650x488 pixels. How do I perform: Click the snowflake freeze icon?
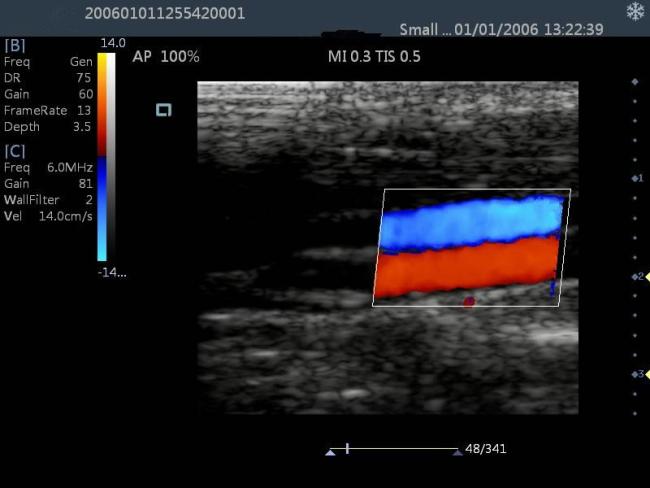pyautogui.click(x=634, y=12)
